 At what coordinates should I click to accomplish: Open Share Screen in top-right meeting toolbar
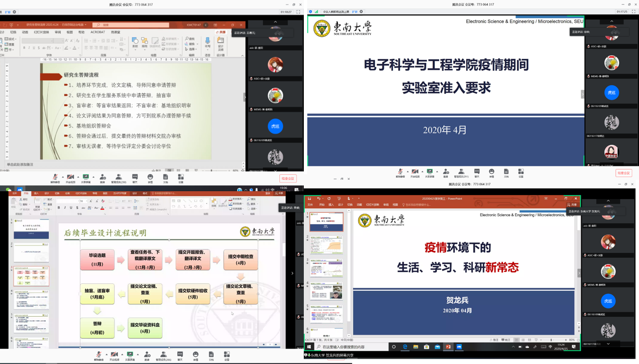(x=430, y=173)
